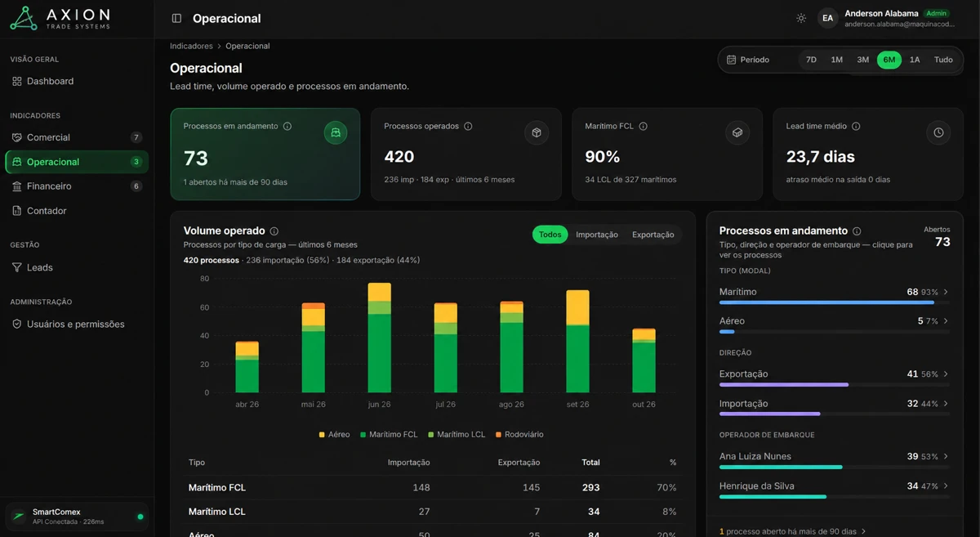Select the 1A period option
Image resolution: width=980 pixels, height=537 pixels.
pyautogui.click(x=915, y=60)
